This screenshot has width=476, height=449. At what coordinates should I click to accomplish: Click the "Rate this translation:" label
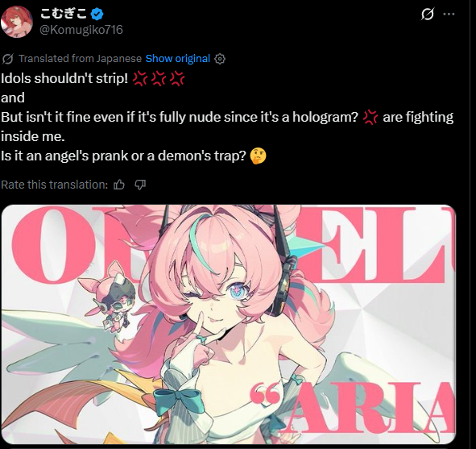tap(54, 185)
